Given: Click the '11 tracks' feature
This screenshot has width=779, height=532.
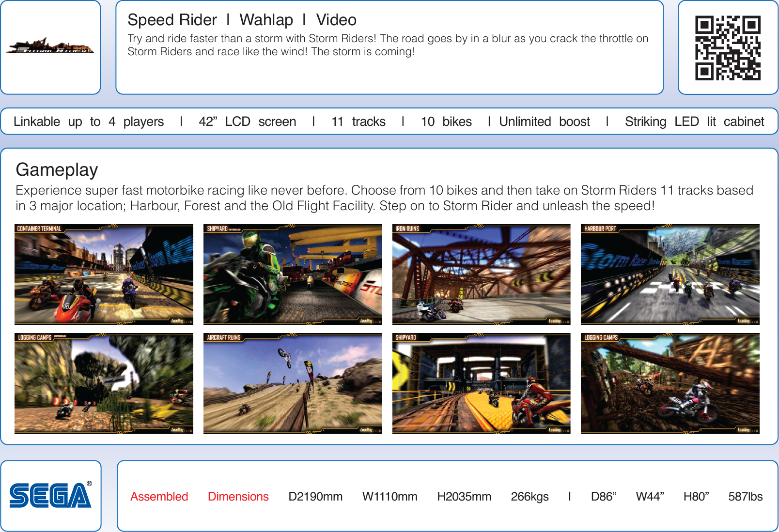Looking at the screenshot, I should 358,122.
